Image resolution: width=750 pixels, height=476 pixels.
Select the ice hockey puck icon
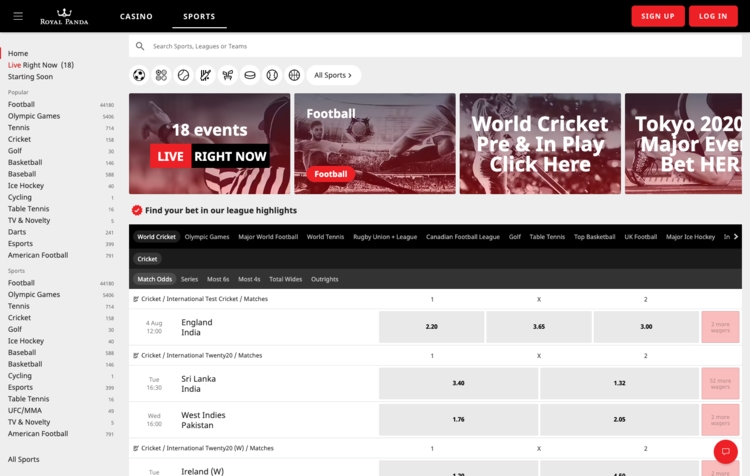250,75
